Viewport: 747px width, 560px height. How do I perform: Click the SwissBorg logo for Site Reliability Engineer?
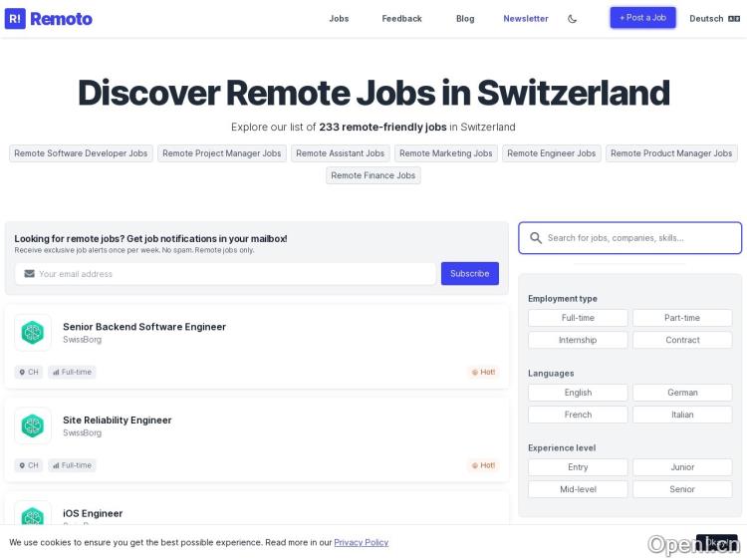33,425
